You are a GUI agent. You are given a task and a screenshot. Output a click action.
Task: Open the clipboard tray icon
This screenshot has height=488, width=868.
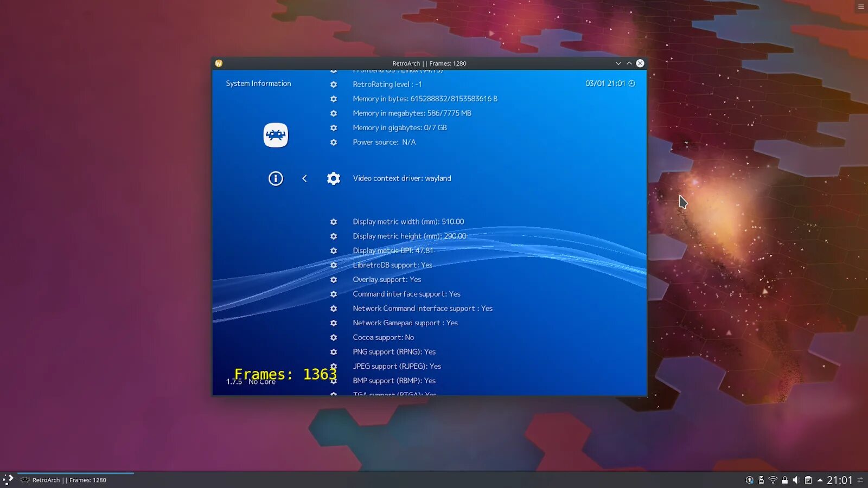pyautogui.click(x=808, y=480)
